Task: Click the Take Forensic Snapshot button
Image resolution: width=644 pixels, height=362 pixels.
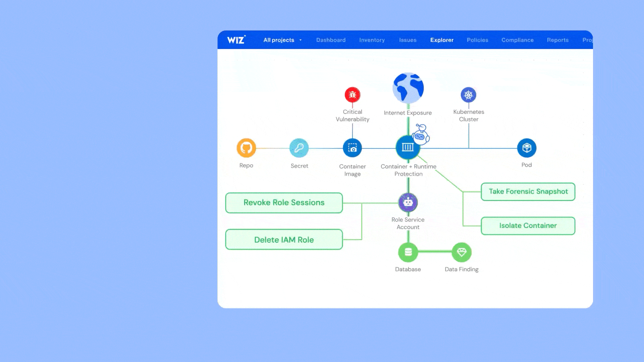Action: (528, 192)
